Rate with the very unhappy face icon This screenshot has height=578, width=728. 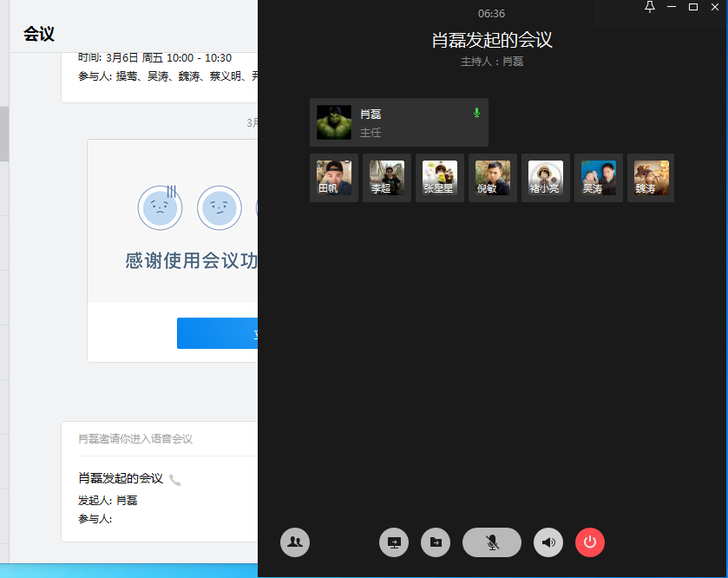(x=160, y=207)
